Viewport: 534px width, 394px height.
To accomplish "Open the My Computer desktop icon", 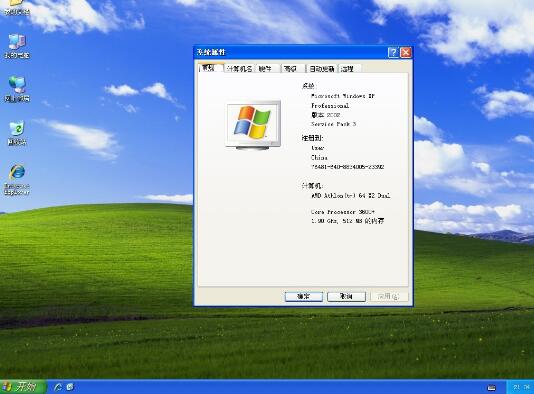I will point(17,46).
